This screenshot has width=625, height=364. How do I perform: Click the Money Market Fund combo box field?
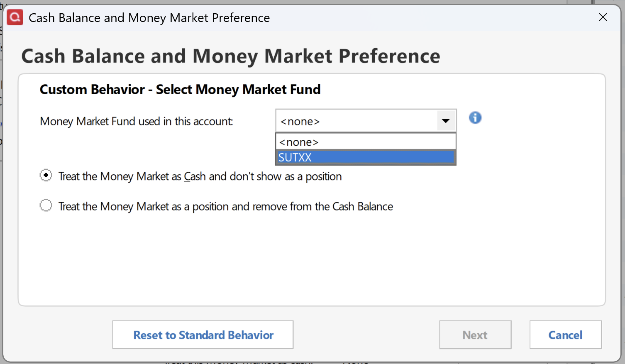click(x=366, y=121)
